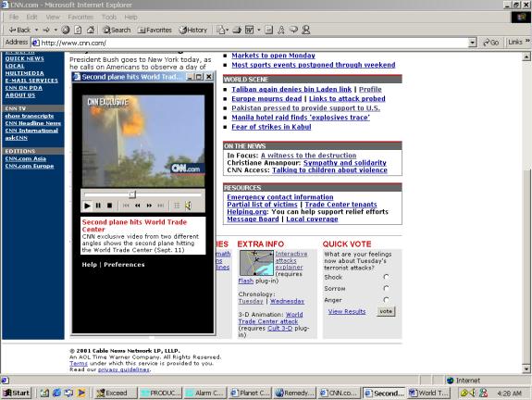Click the Forward arrow button
532x400 pixels.
tap(46, 30)
